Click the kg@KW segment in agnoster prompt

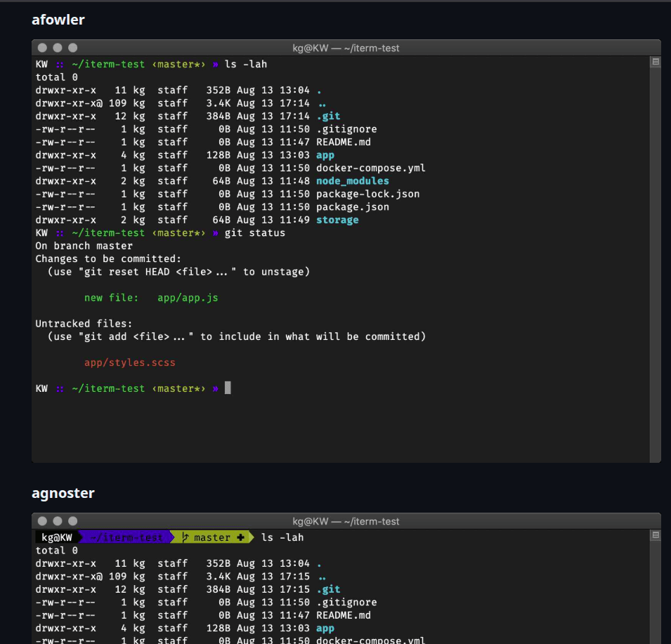click(x=56, y=538)
